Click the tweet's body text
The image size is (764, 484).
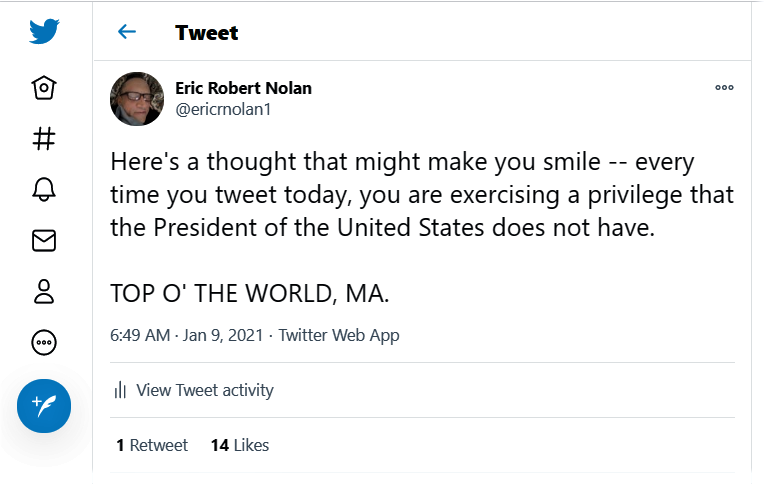point(420,194)
